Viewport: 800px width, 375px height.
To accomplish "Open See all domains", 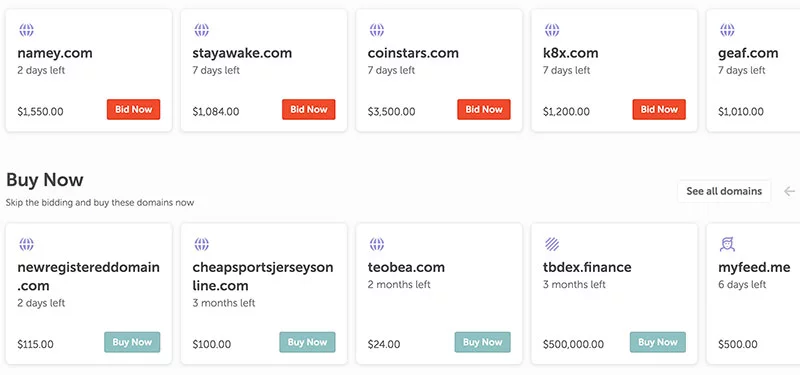I will [x=724, y=191].
